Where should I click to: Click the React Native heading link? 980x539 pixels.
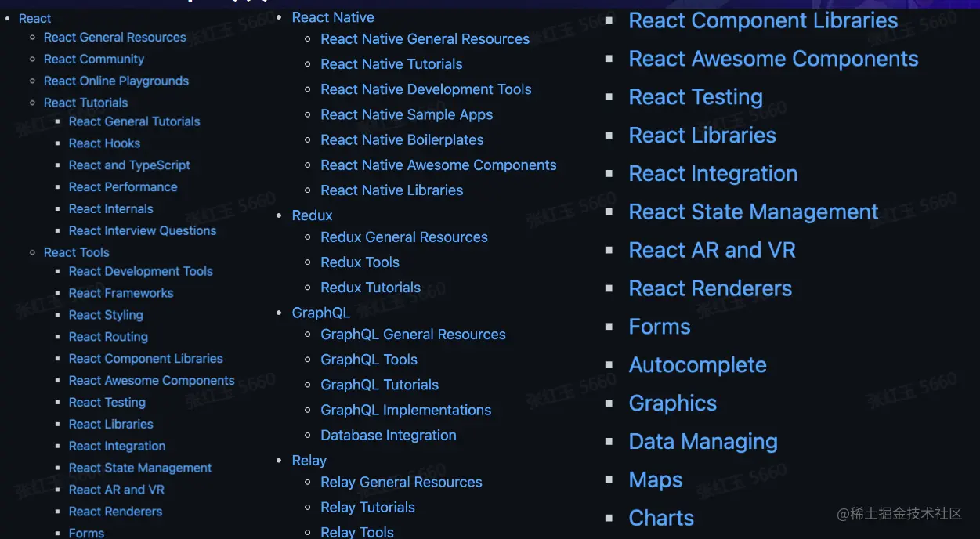point(333,17)
